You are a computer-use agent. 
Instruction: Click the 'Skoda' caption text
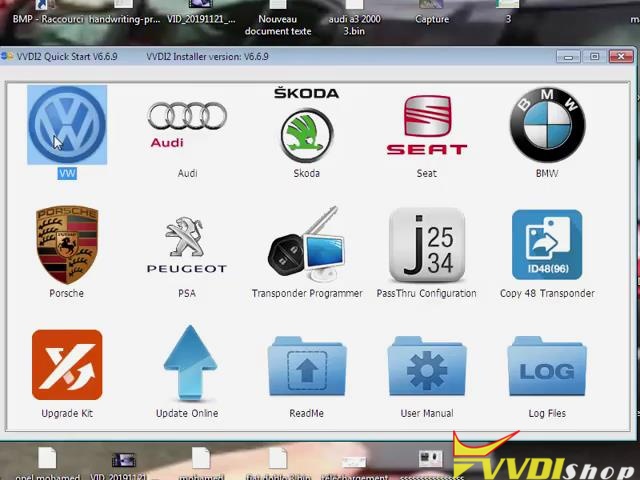point(307,173)
